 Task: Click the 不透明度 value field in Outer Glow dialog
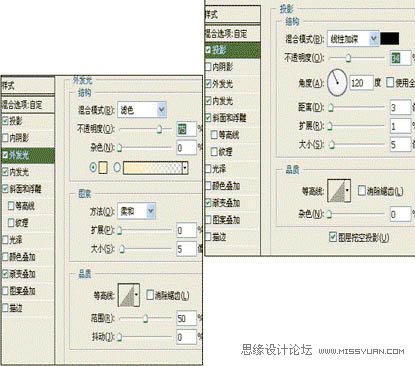[x=187, y=129]
